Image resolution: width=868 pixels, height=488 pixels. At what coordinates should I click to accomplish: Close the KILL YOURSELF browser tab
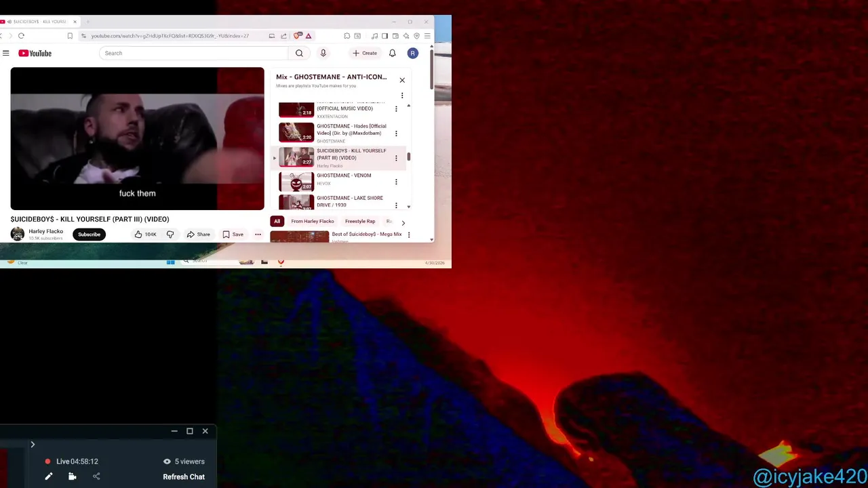pyautogui.click(x=75, y=22)
